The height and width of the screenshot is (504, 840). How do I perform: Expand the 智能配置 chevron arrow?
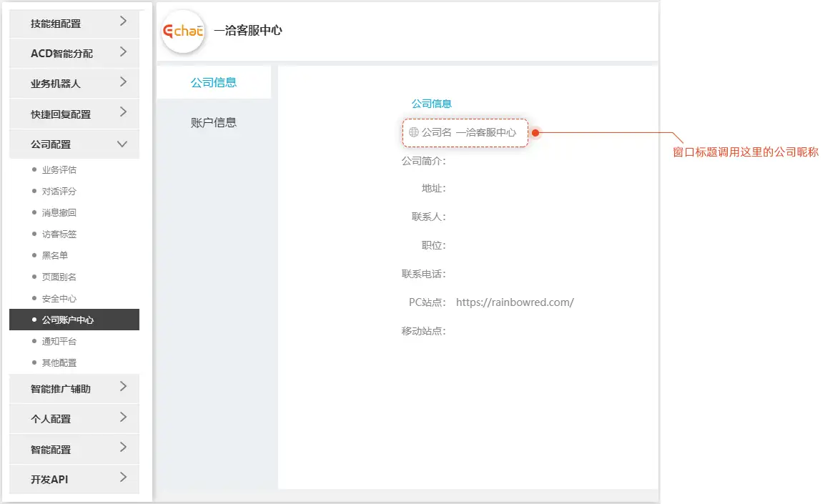pos(123,448)
